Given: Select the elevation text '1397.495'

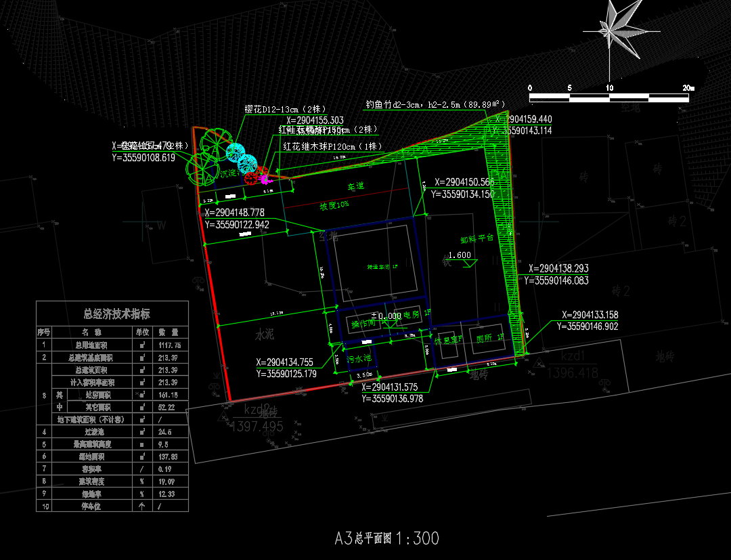Looking at the screenshot, I should (x=257, y=426).
